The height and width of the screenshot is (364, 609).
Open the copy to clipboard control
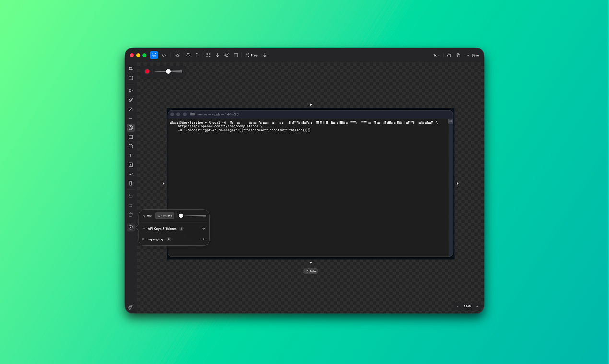(457, 55)
